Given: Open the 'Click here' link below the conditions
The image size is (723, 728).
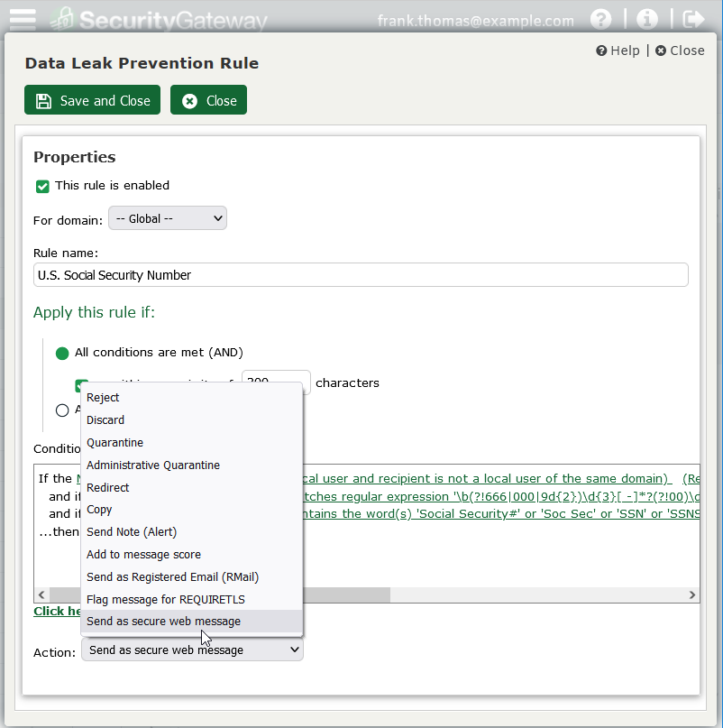Looking at the screenshot, I should (x=54, y=611).
